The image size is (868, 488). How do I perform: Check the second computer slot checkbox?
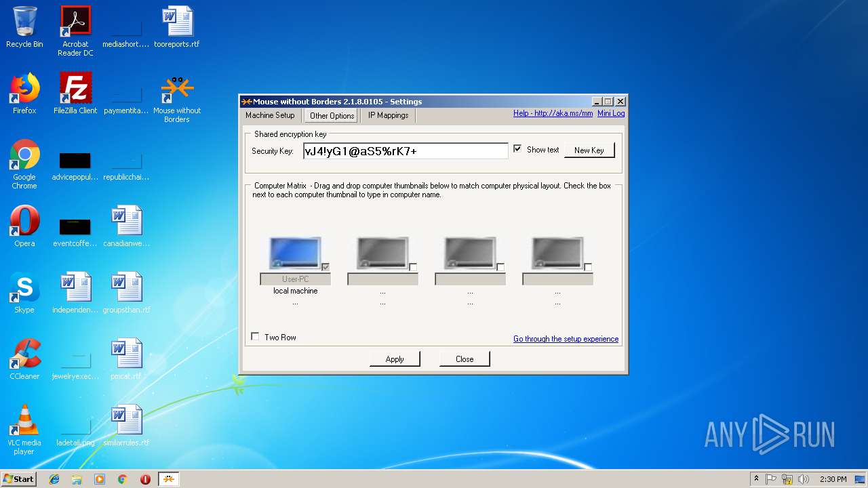point(413,267)
